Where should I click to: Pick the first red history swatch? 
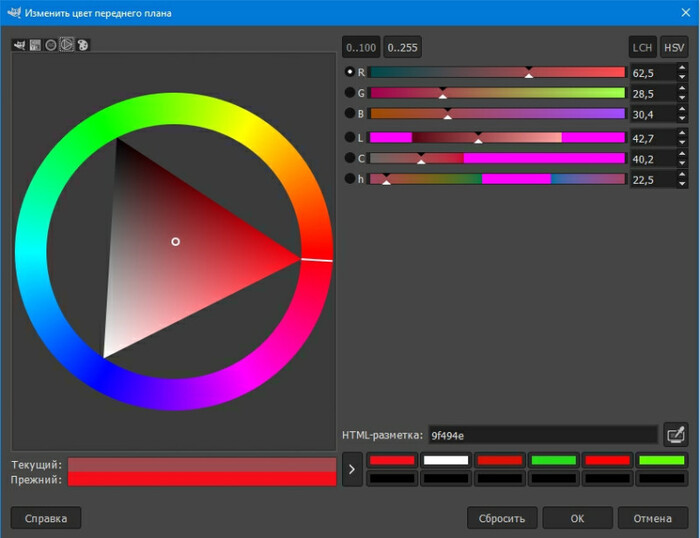392,460
